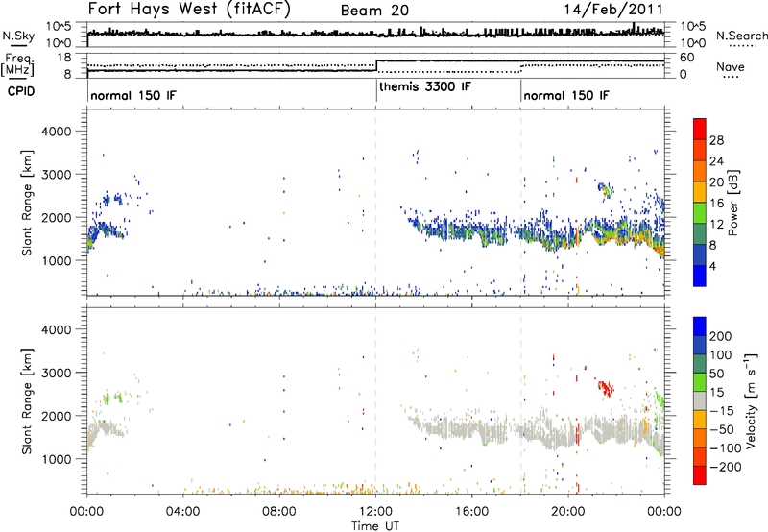The height and width of the screenshot is (532, 768).
Task: Pick the red bottom segment of the velocity colorbar
Action: (x=700, y=475)
